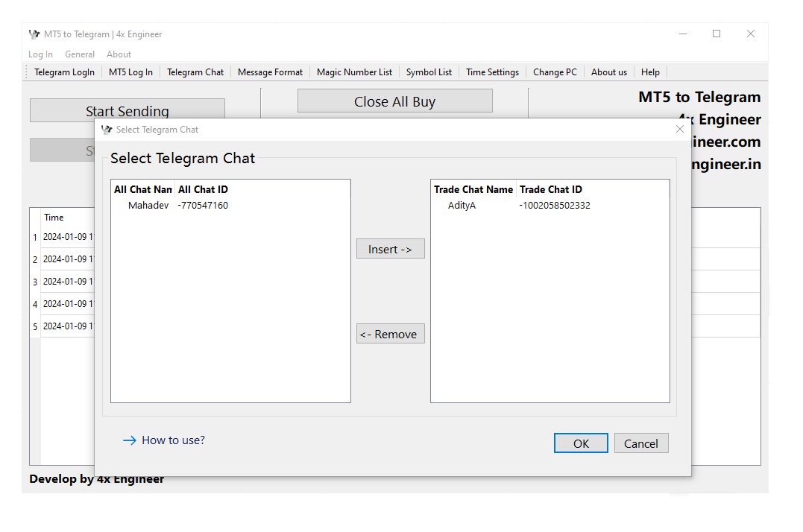Click the Trade Chat ID column header

pyautogui.click(x=550, y=190)
